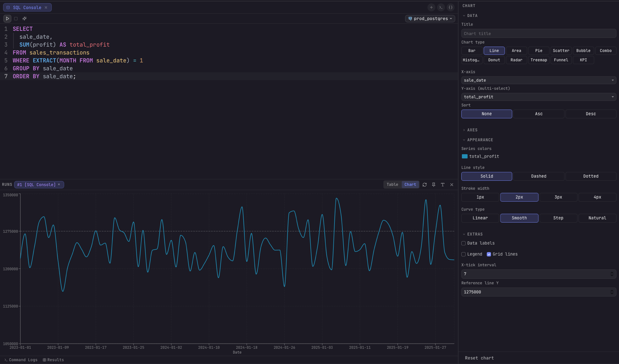Open Results panel in status bar
This screenshot has height=364, width=619.
point(53,360)
